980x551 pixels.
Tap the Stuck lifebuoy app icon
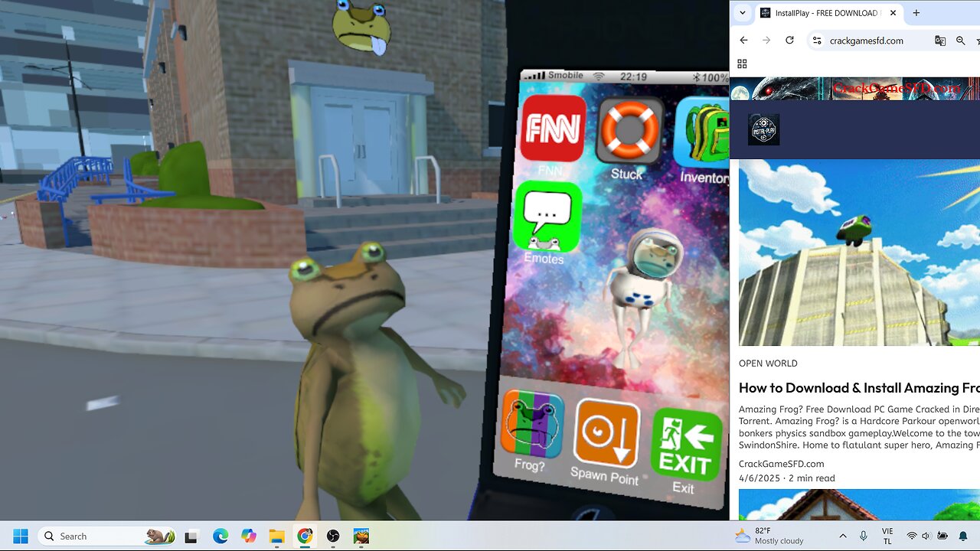[x=628, y=130]
